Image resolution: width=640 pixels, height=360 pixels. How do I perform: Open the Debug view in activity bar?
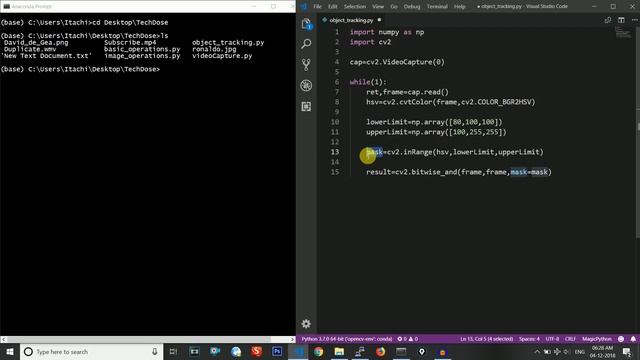point(306,85)
